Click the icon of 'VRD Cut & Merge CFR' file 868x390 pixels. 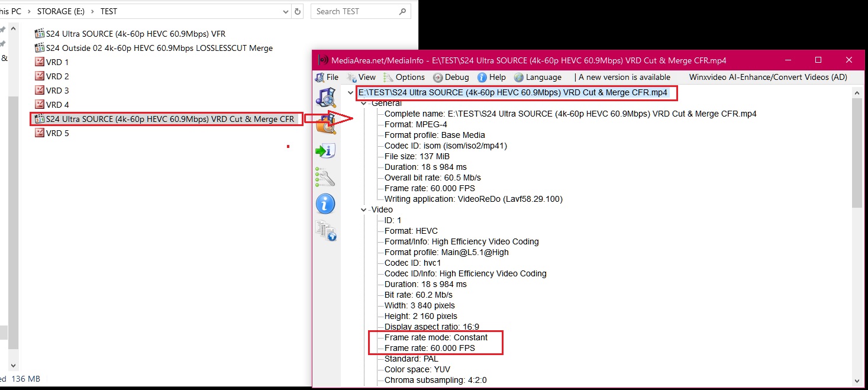40,119
